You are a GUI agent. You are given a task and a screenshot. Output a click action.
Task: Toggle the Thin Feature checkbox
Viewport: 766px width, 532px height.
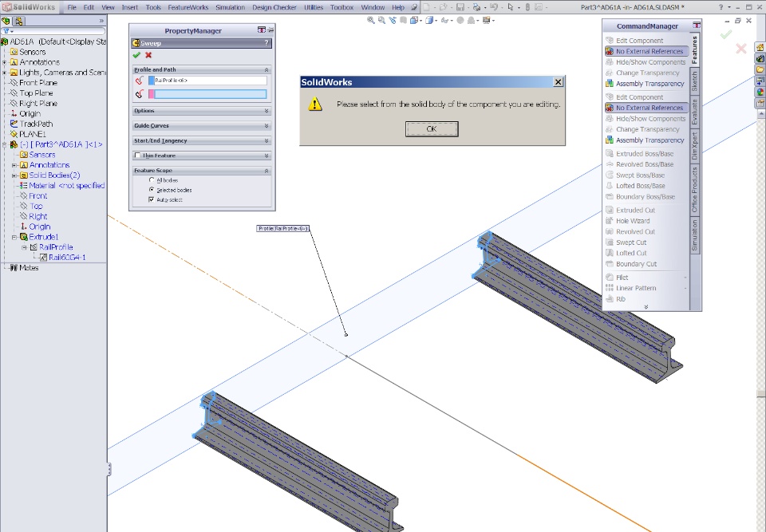point(137,156)
